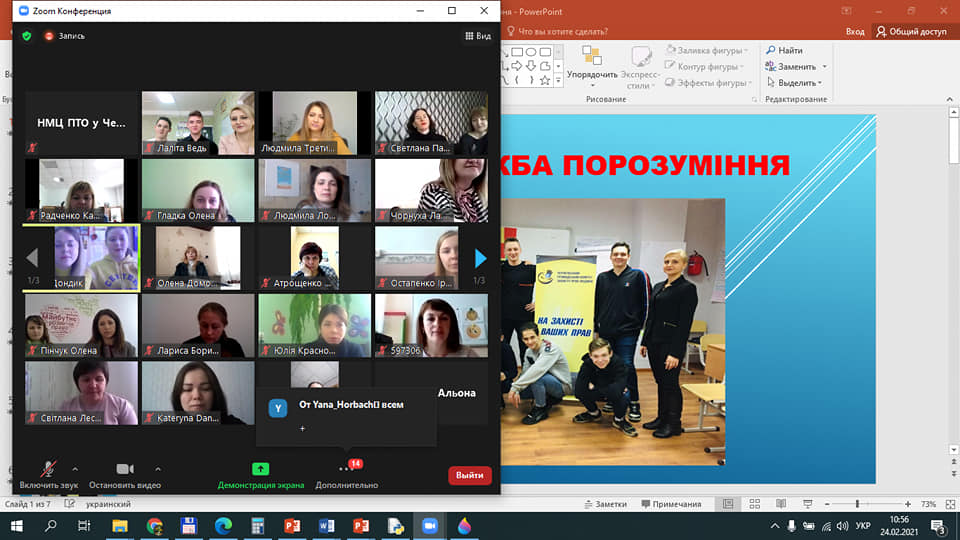Screen dimensions: 960x540
Task: Open audio options arrow beside microphone
Action: pos(75,469)
